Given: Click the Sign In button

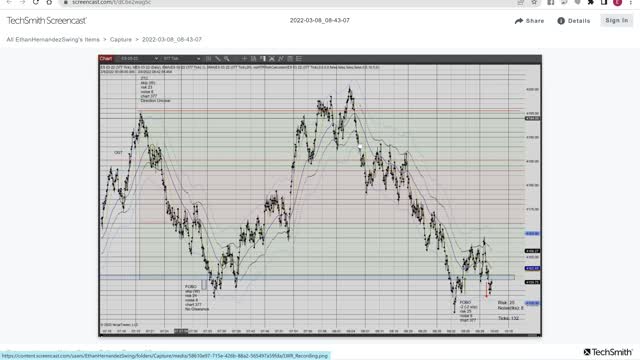Looking at the screenshot, I should tap(616, 20).
